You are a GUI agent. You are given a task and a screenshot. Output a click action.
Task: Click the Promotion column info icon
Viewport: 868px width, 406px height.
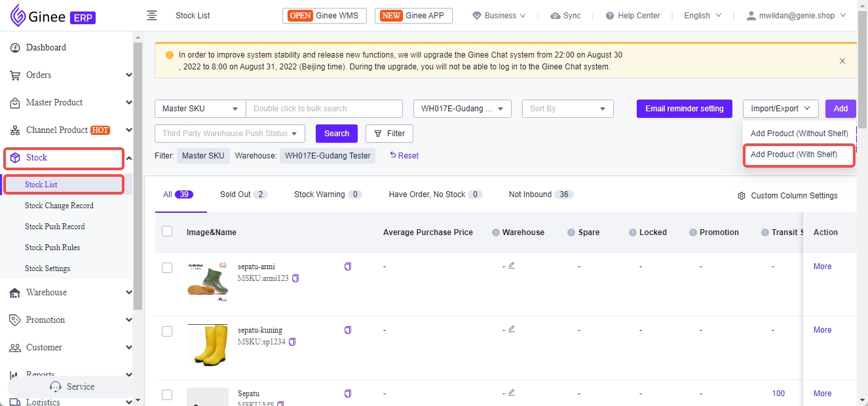tap(693, 232)
